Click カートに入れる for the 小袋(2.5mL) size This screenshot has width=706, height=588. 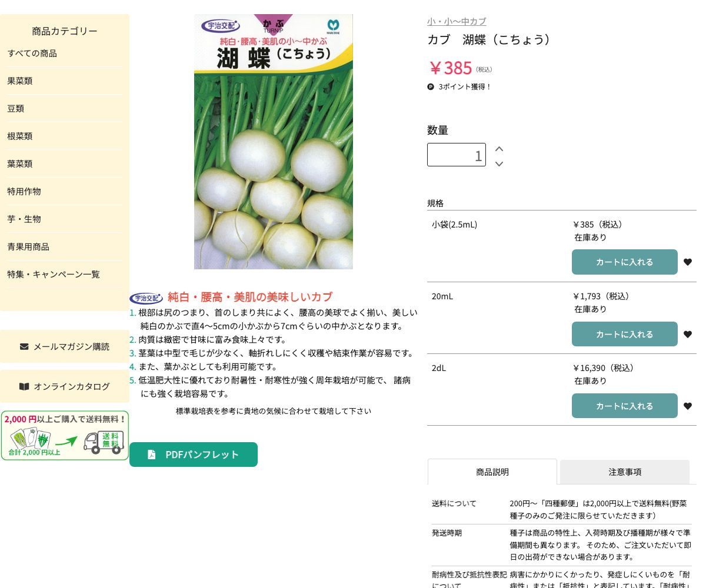click(624, 262)
